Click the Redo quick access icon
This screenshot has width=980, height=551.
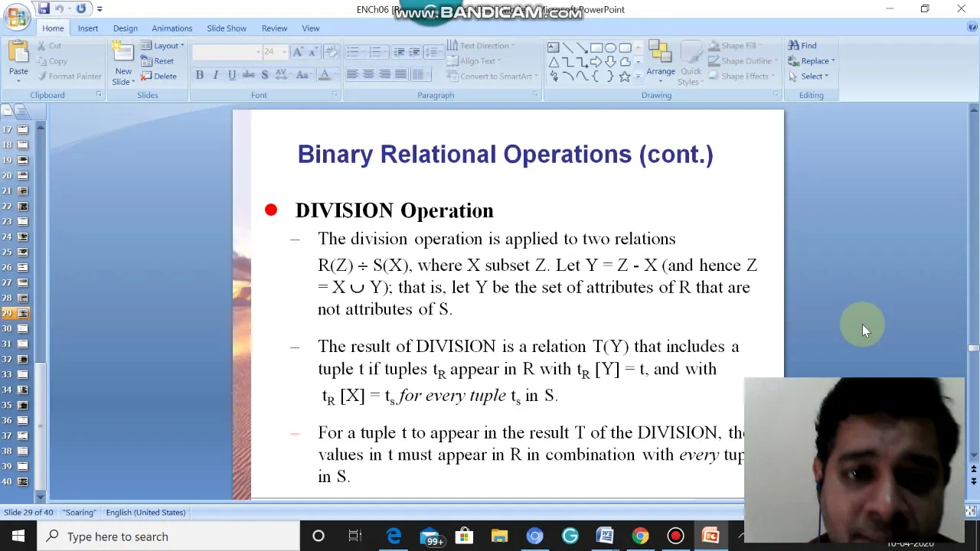tap(80, 9)
